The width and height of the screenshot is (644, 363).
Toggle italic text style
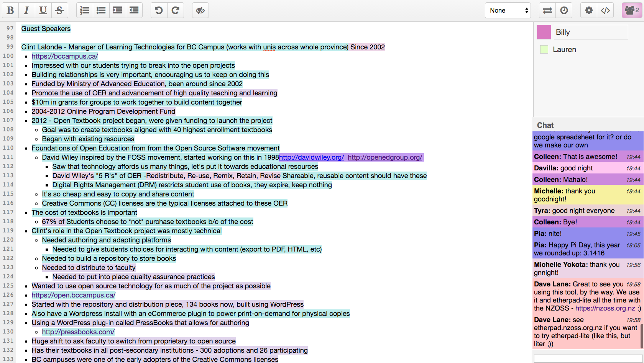26,10
